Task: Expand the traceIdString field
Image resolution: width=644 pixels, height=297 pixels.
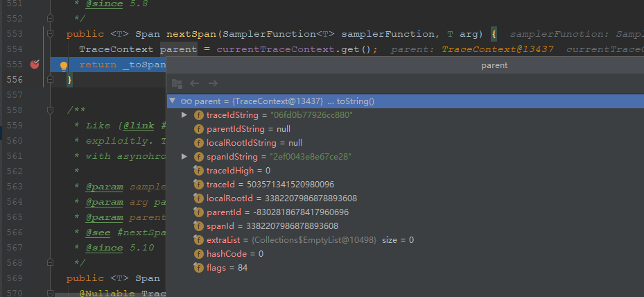Action: [184, 115]
